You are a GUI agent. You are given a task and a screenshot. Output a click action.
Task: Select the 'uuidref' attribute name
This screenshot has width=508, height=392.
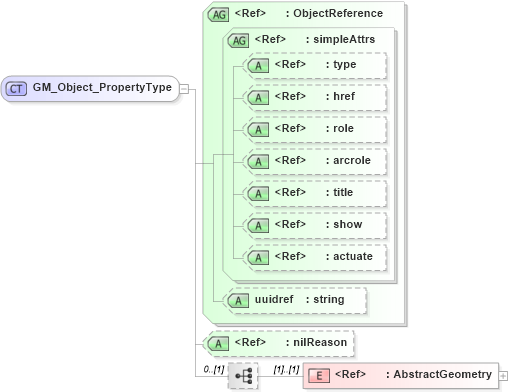tap(274, 299)
